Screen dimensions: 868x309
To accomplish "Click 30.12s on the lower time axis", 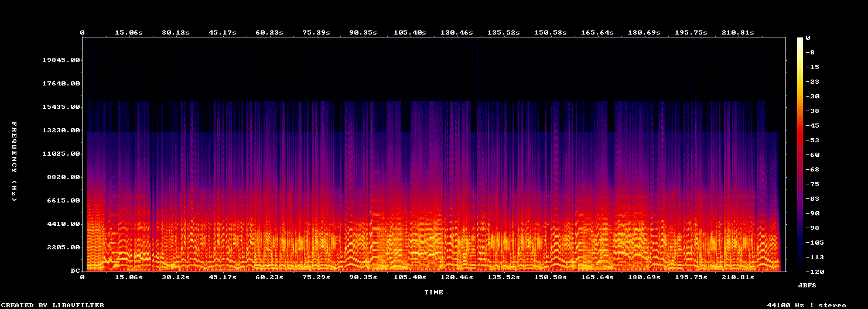I will (176, 277).
